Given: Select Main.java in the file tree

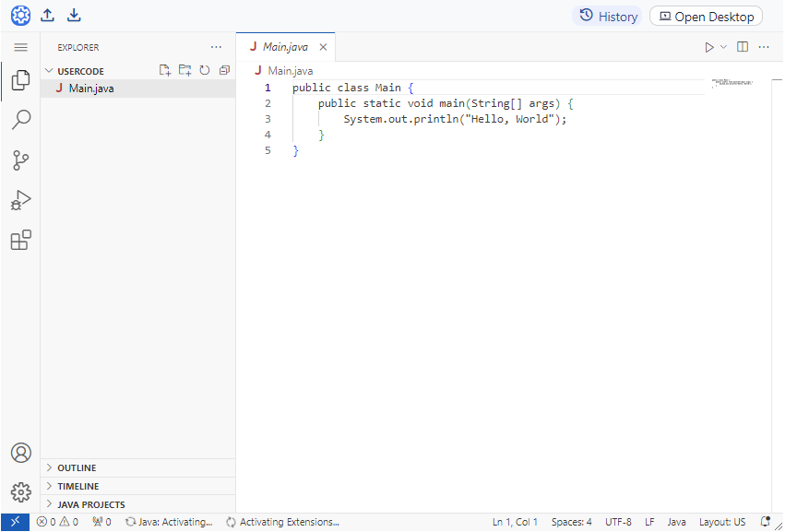Looking at the screenshot, I should pos(91,89).
